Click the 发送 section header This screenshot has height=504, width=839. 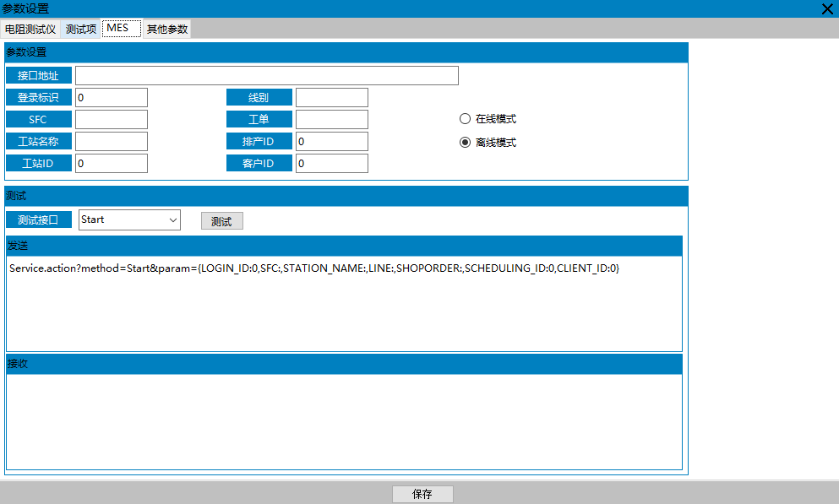coord(344,246)
